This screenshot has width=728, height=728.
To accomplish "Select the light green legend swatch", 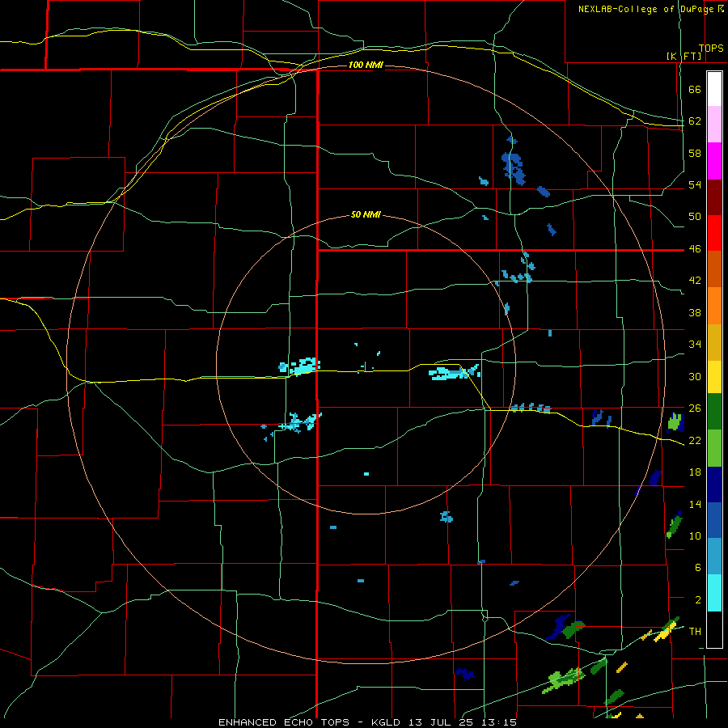I will click(x=714, y=448).
